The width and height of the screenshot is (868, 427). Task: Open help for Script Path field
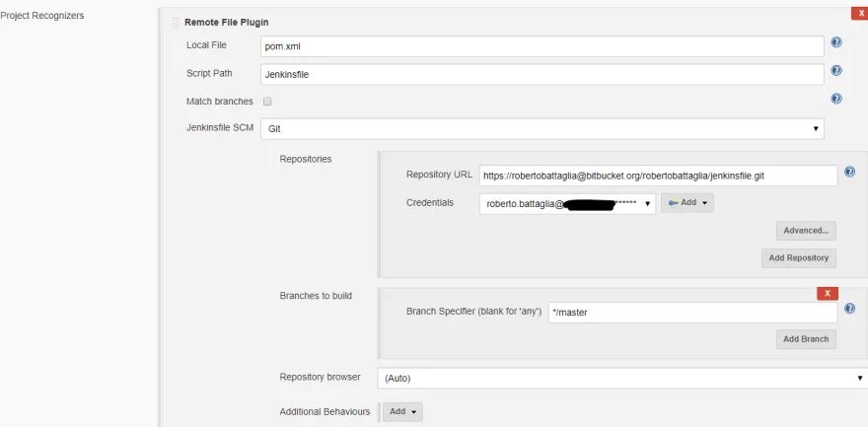coord(835,71)
